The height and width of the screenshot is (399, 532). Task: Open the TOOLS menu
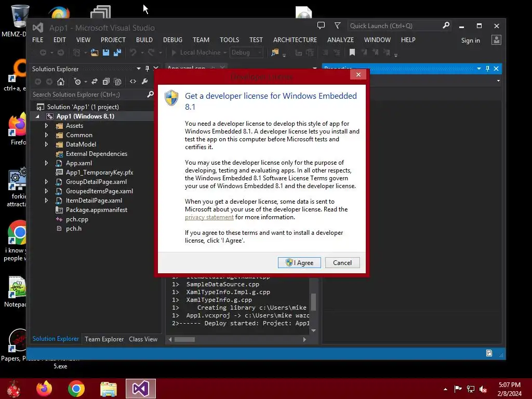(x=229, y=39)
